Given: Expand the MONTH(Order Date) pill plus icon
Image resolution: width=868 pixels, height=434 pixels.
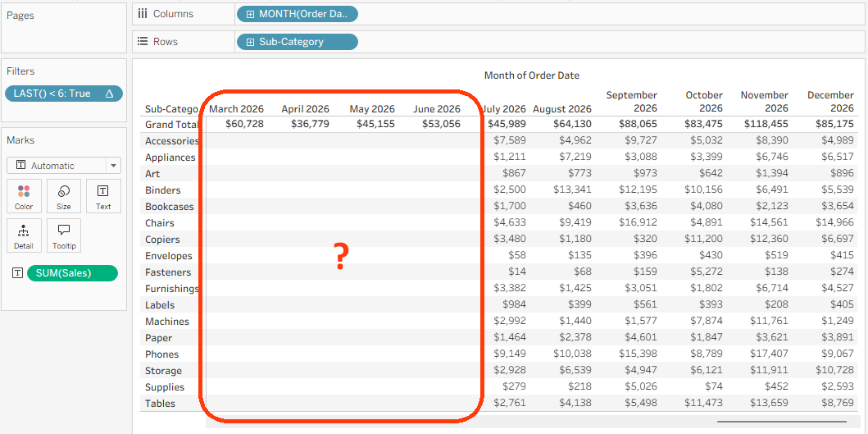Looking at the screenshot, I should coord(250,15).
